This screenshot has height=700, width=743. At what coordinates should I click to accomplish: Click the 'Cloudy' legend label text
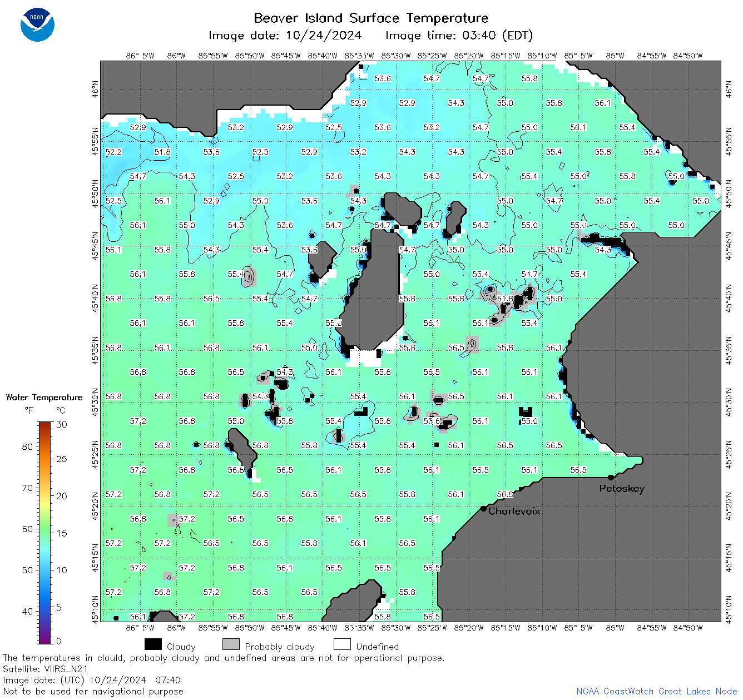coord(181,647)
